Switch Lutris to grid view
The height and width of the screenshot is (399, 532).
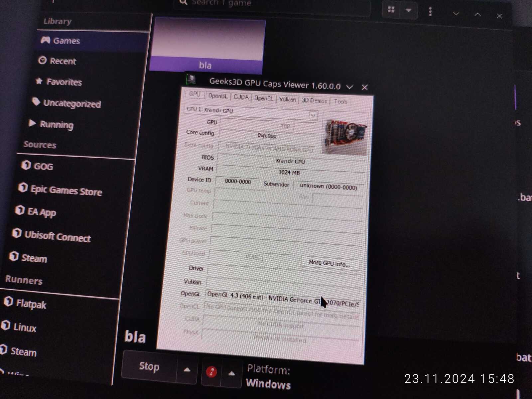391,9
